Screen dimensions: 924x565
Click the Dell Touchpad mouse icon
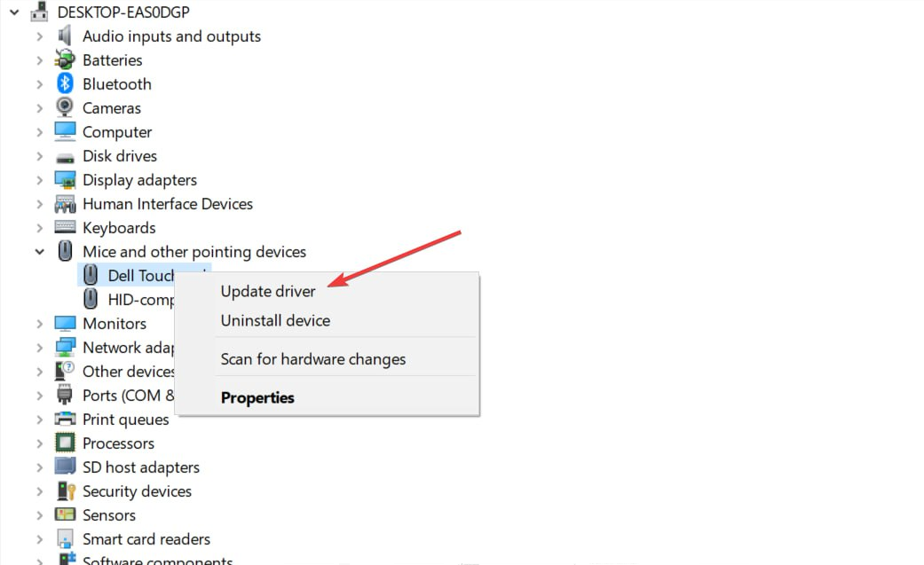coord(91,275)
